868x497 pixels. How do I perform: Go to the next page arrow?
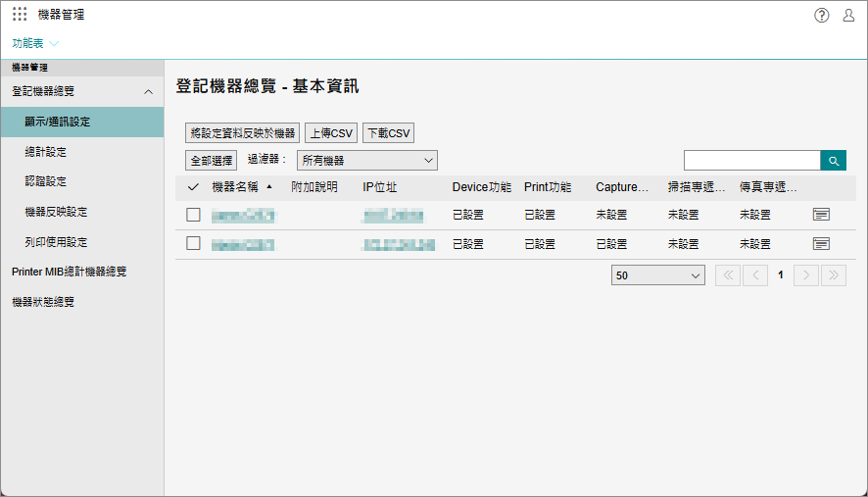[806, 275]
